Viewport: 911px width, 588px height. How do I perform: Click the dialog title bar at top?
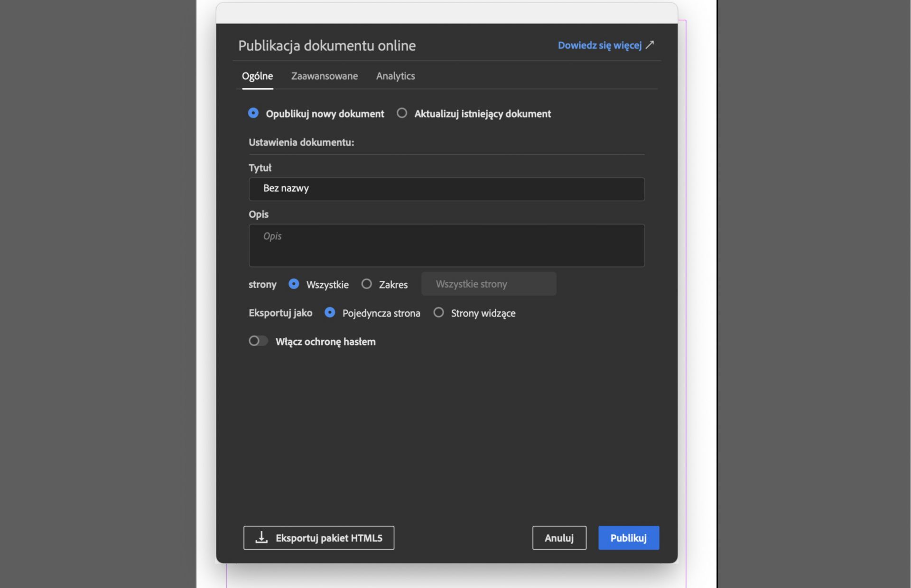pos(446,13)
